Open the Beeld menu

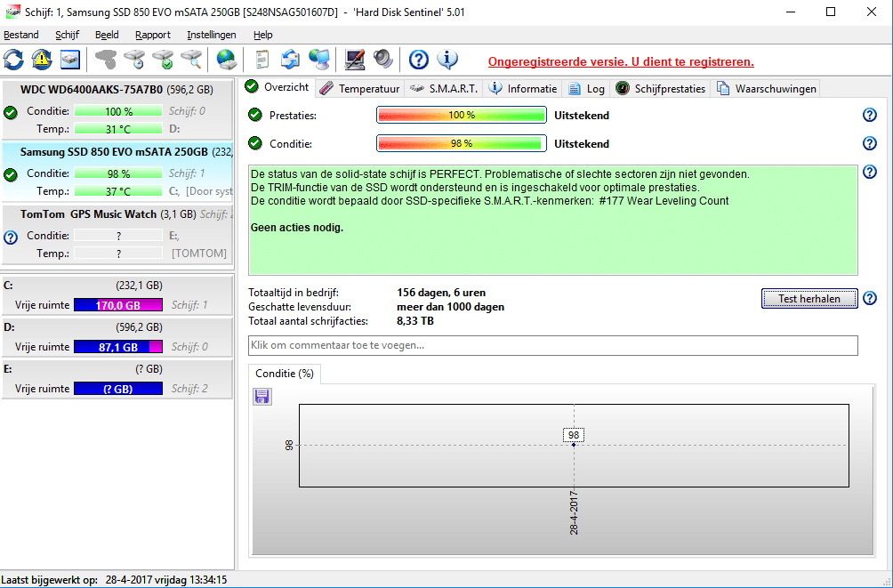(107, 35)
